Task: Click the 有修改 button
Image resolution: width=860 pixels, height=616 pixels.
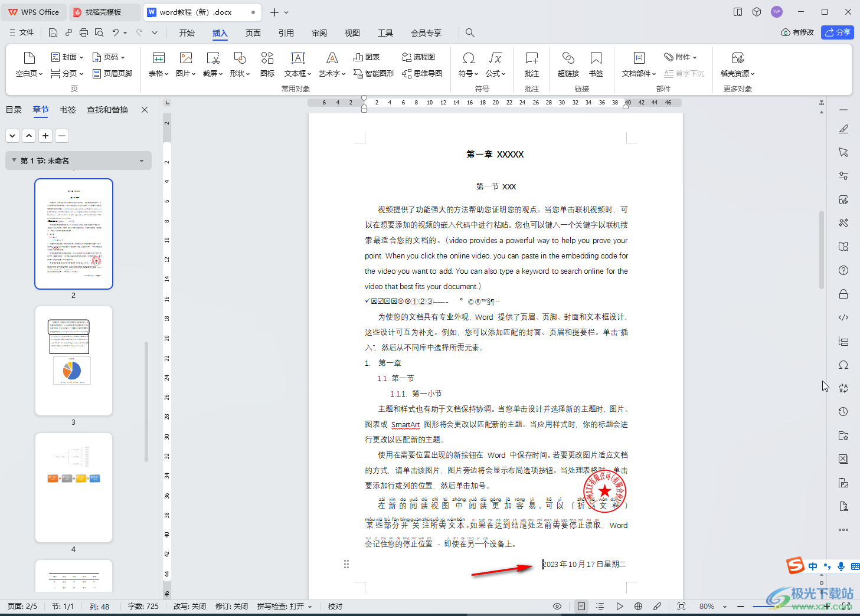Action: (797, 32)
